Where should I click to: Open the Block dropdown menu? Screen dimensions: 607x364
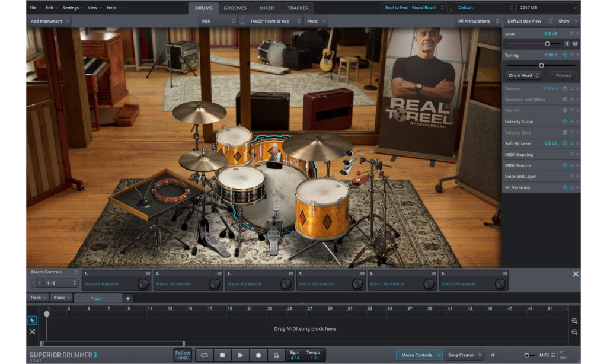pos(62,298)
